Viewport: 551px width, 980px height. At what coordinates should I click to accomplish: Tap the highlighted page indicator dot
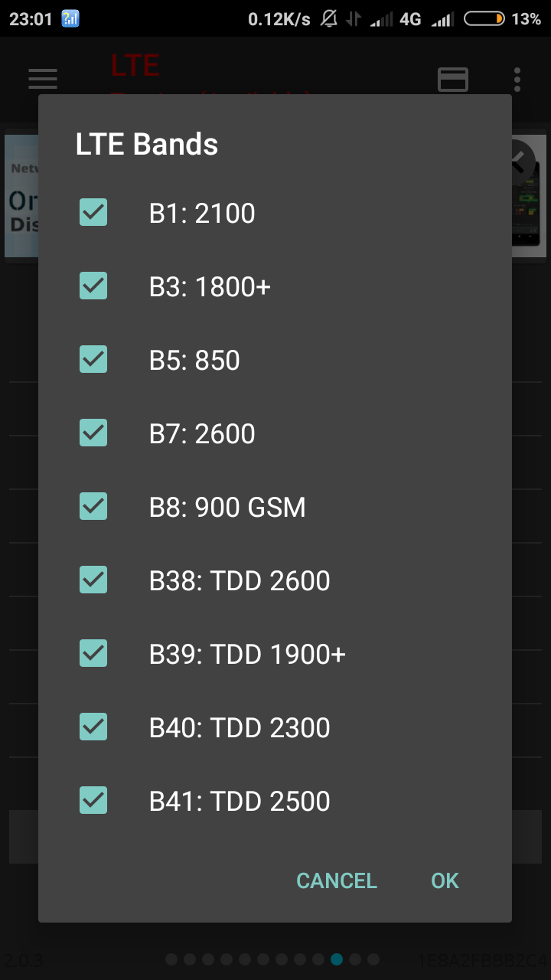pos(337,959)
